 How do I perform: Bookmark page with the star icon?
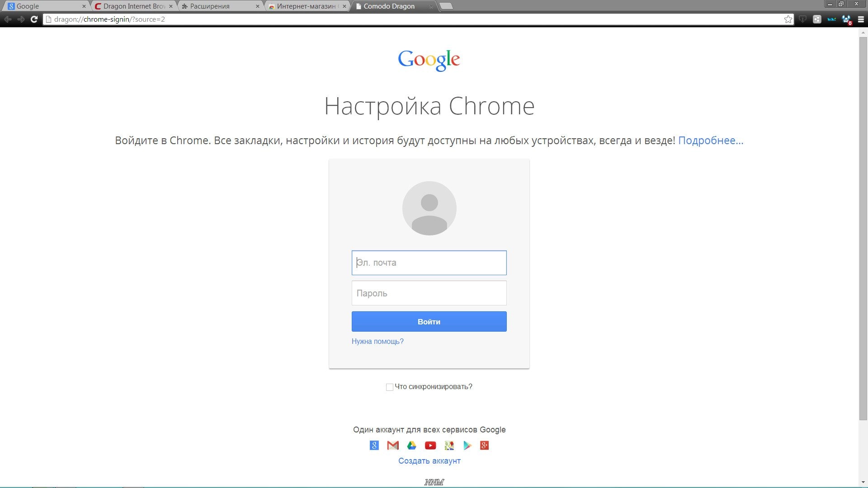point(788,19)
